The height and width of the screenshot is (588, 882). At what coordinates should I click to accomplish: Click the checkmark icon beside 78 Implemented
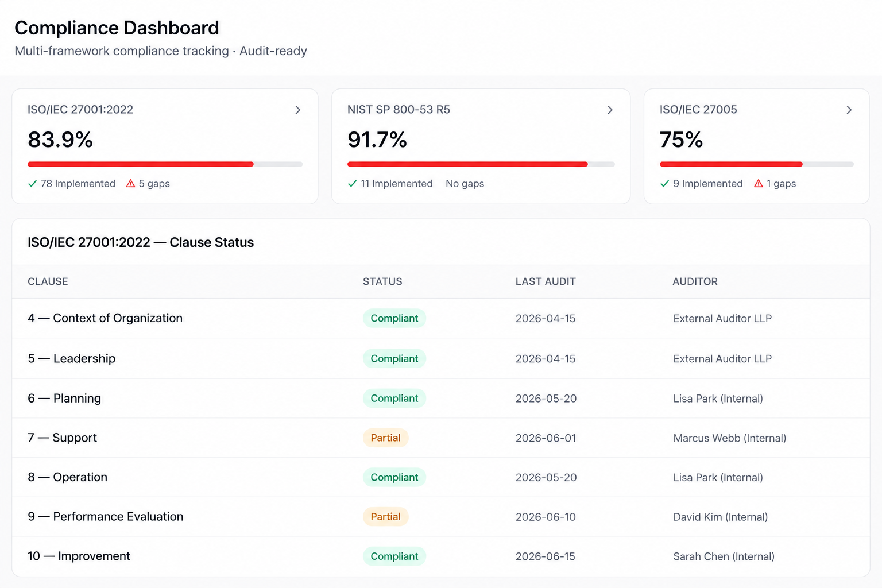32,184
